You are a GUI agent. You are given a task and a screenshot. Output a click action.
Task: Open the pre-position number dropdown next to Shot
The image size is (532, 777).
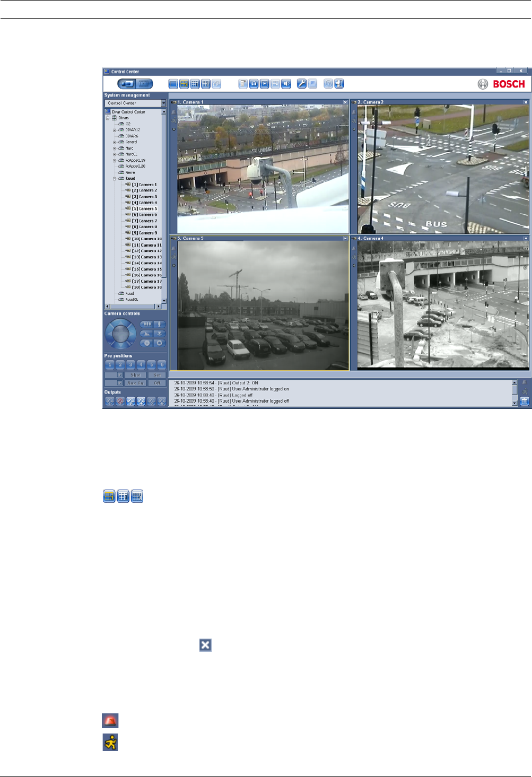tap(120, 375)
